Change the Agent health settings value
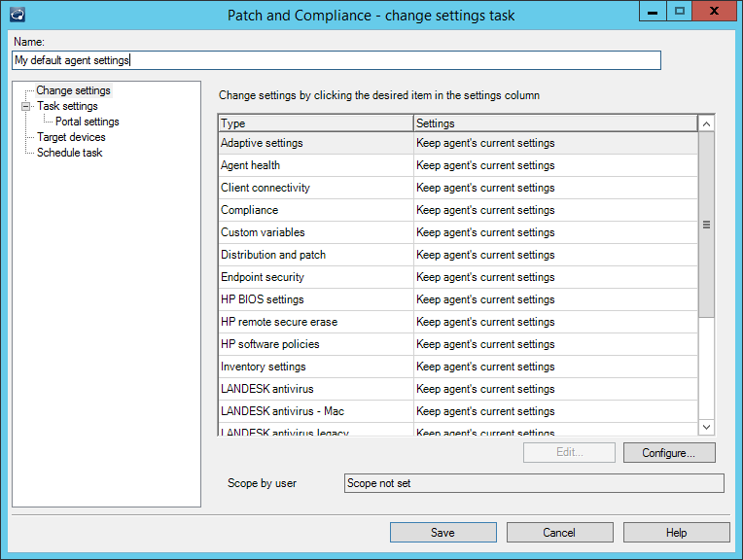This screenshot has height=560, width=743. click(554, 165)
